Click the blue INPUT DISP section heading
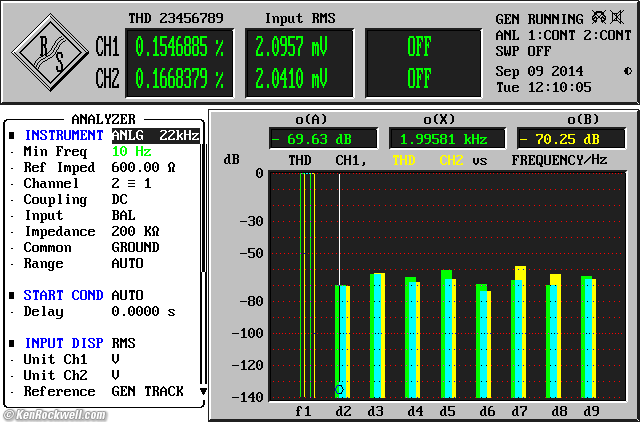640x422 pixels. pos(64,343)
